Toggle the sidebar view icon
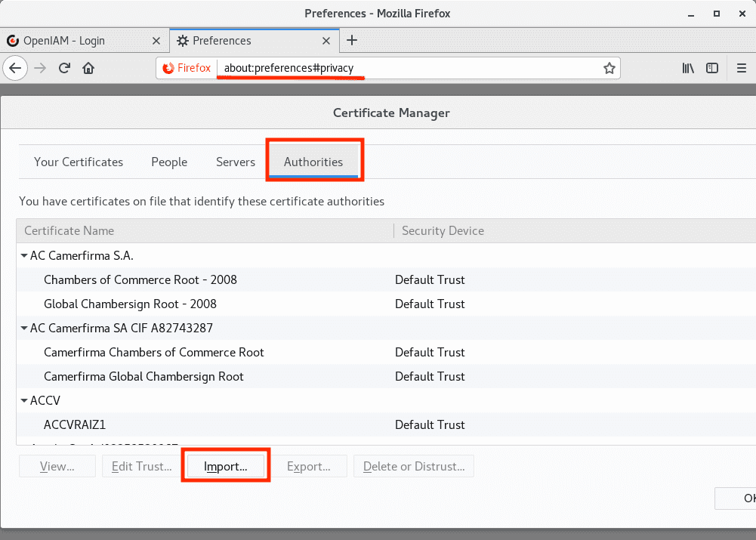 click(x=712, y=68)
